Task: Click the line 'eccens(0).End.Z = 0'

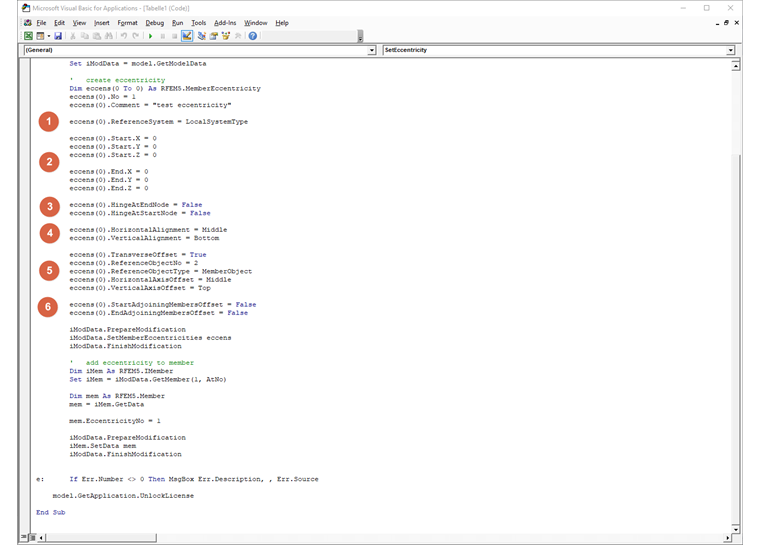Action: (x=109, y=188)
